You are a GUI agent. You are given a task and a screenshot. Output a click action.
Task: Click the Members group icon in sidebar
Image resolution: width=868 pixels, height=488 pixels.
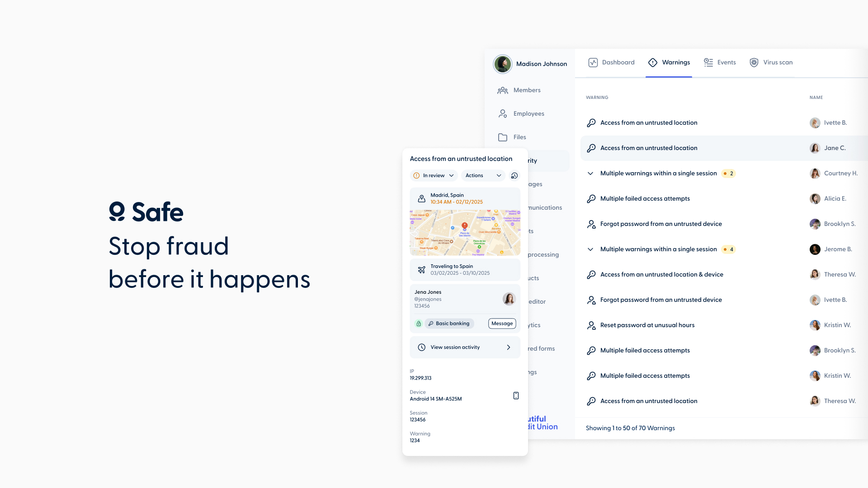(x=502, y=90)
